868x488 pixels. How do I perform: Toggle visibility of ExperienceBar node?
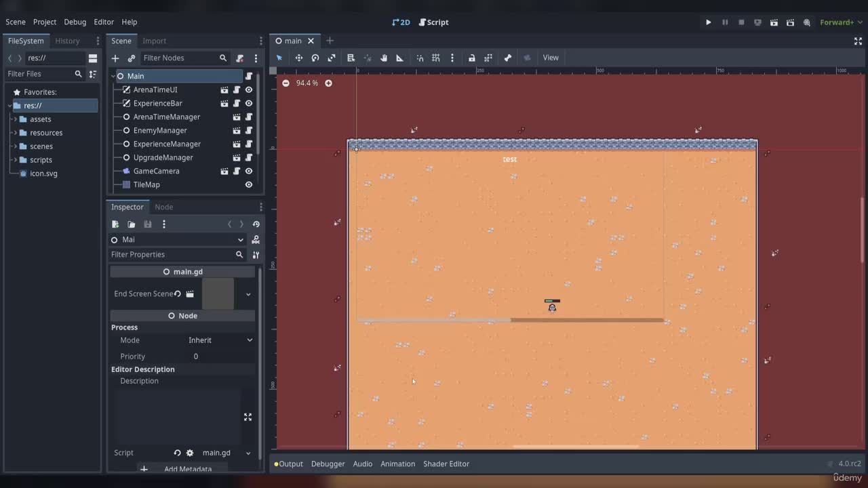tap(249, 103)
